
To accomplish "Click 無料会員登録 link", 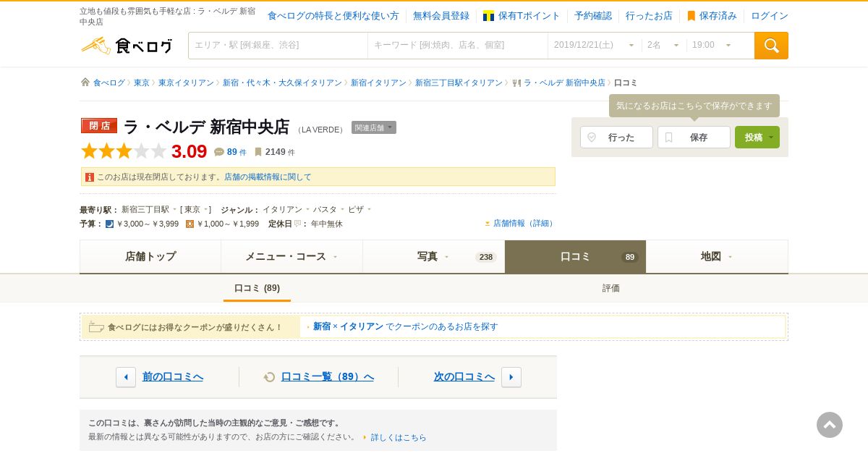I will 441,16.
